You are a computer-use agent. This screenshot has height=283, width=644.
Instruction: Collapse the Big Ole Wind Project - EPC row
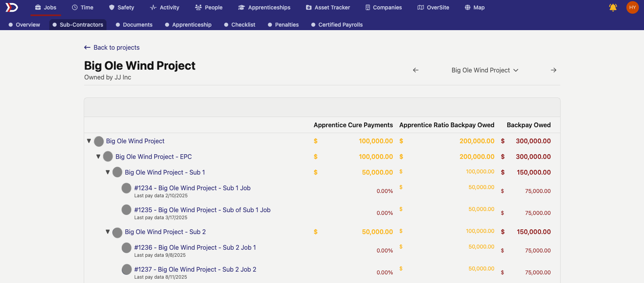[98, 157]
